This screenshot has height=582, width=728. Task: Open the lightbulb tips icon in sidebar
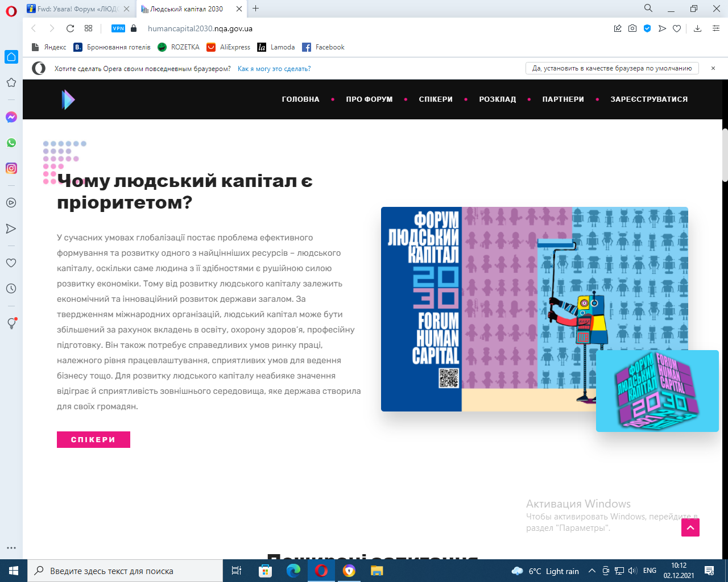[x=11, y=323]
